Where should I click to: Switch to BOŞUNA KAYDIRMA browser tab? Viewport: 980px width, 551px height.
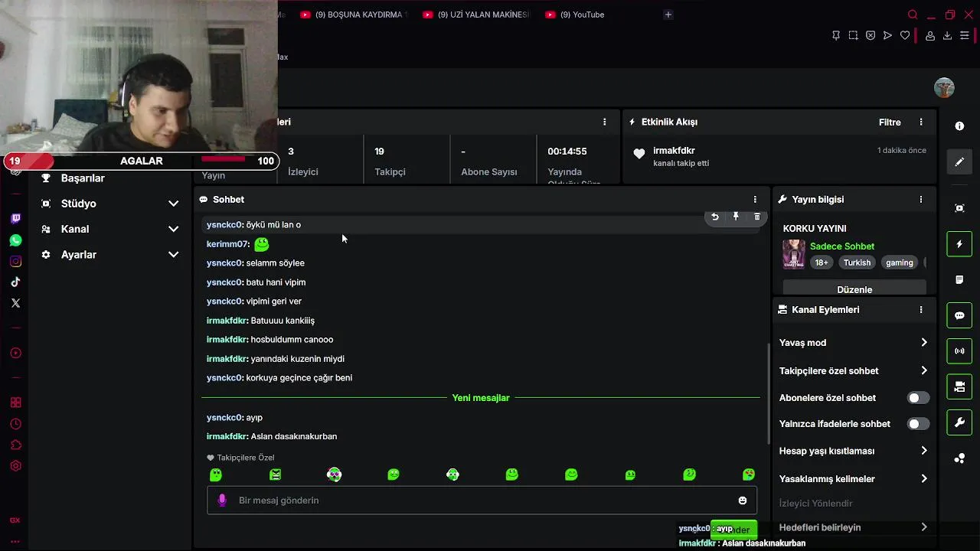coord(354,15)
